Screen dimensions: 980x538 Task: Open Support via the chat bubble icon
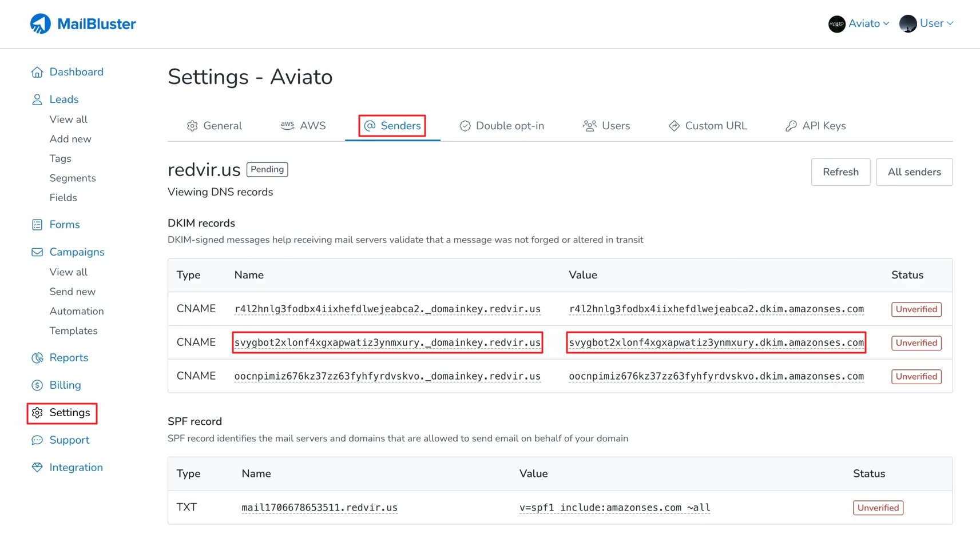click(x=37, y=440)
